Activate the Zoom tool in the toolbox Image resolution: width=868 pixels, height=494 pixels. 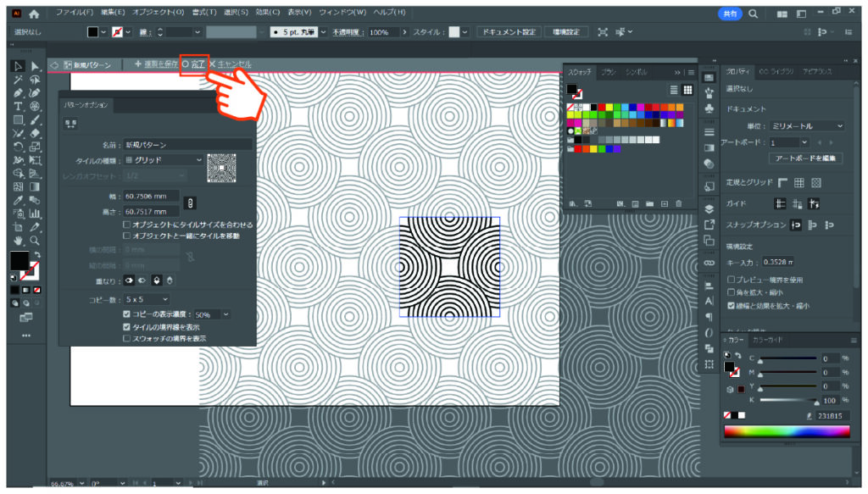35,241
